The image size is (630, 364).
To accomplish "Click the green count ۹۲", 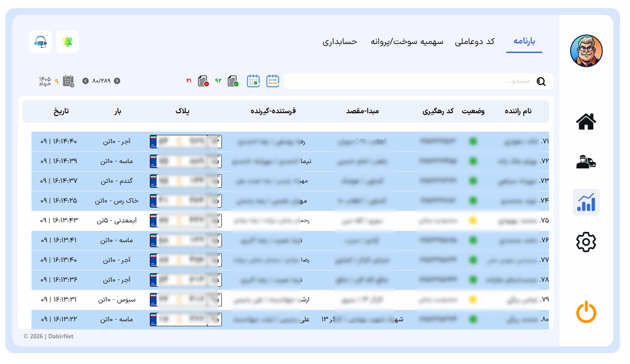I will pyautogui.click(x=218, y=81).
